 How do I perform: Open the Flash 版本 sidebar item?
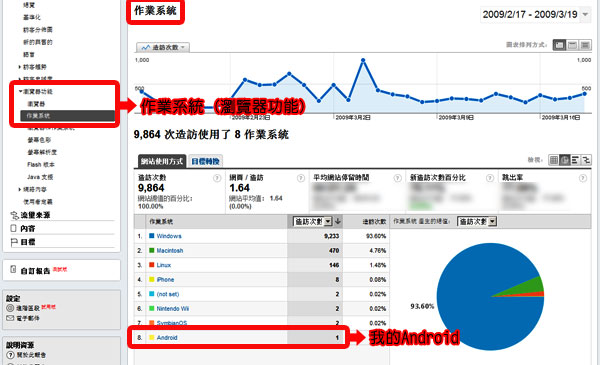click(x=41, y=165)
